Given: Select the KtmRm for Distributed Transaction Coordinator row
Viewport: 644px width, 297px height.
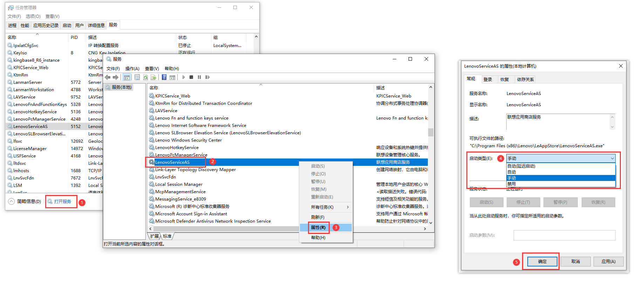Looking at the screenshot, I should coord(288,103).
